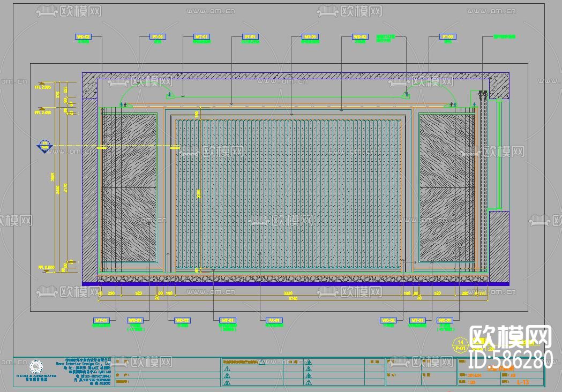Viewport: 562px width, 392px height.
Task: Click the leftmost WD-02 tag in top row
Action: coord(83,36)
